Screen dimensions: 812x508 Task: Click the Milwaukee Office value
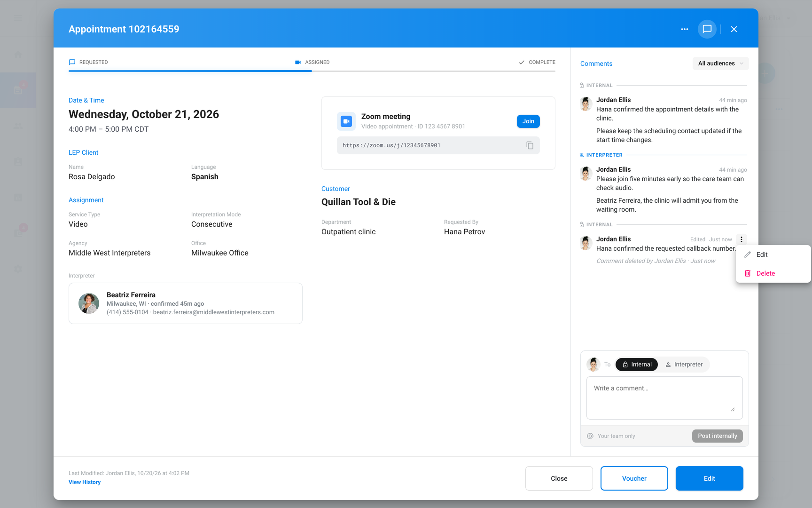pyautogui.click(x=220, y=253)
